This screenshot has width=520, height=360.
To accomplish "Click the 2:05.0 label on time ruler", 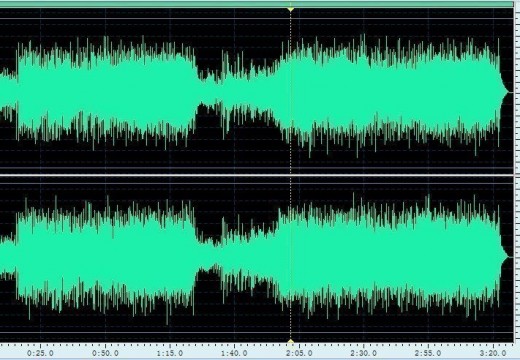I will click(299, 353).
